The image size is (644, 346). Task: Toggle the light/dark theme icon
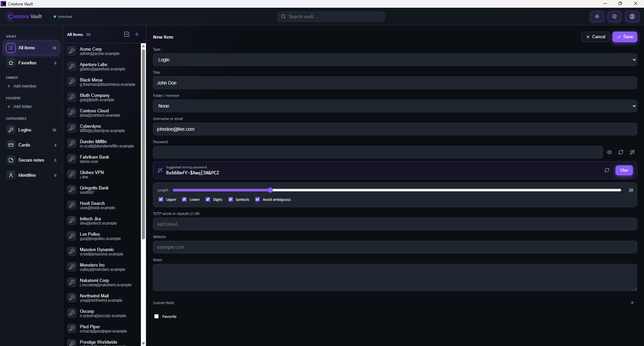(597, 16)
